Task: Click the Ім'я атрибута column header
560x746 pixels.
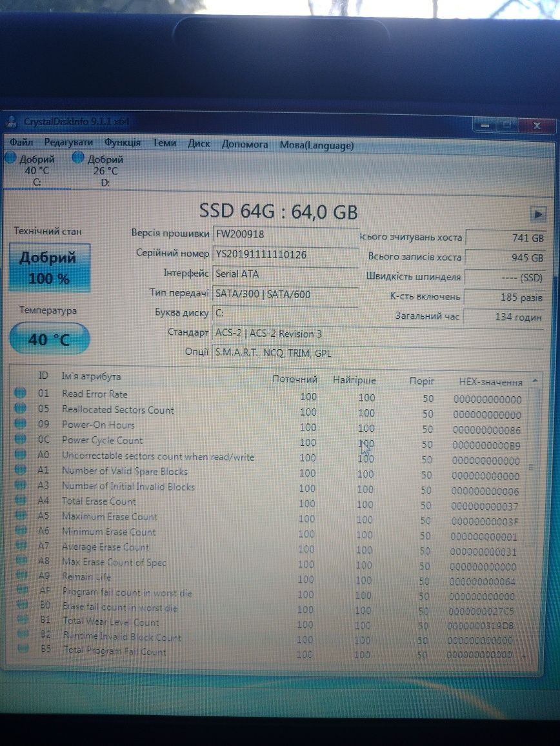Action: [x=91, y=376]
